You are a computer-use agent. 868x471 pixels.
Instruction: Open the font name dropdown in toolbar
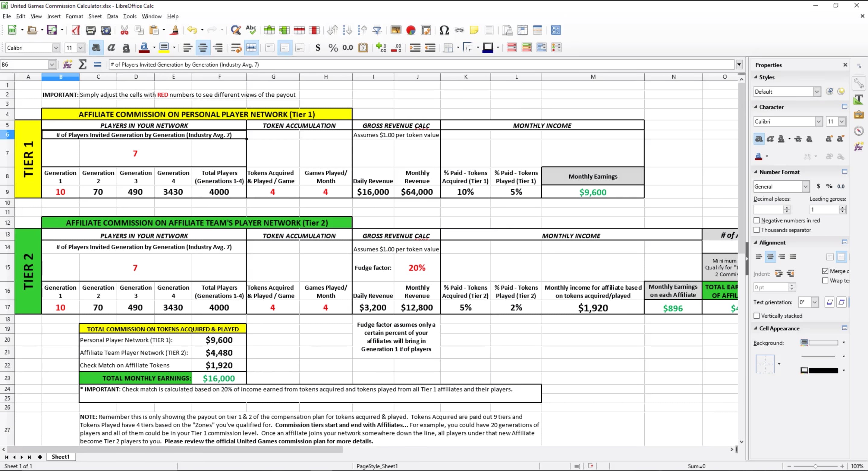click(56, 48)
